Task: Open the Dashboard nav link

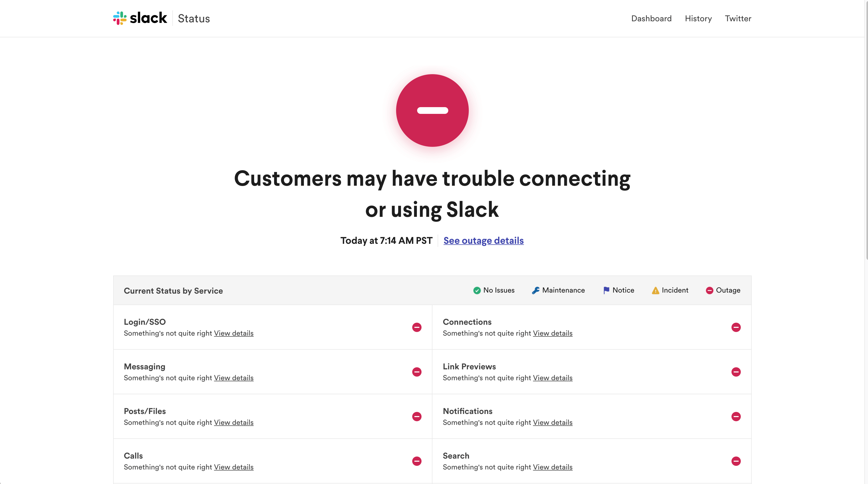Action: pyautogui.click(x=651, y=18)
